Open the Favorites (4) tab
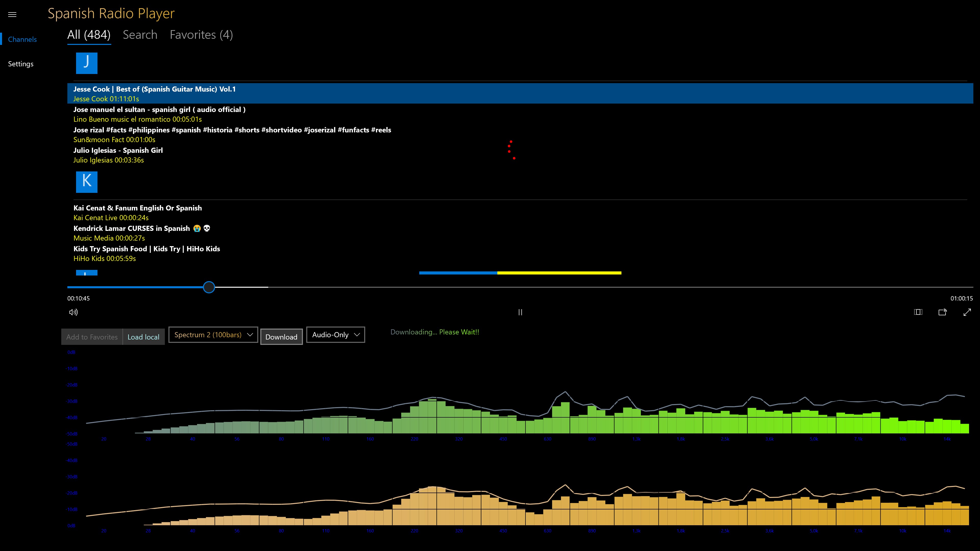This screenshot has height=551, width=980. (201, 35)
